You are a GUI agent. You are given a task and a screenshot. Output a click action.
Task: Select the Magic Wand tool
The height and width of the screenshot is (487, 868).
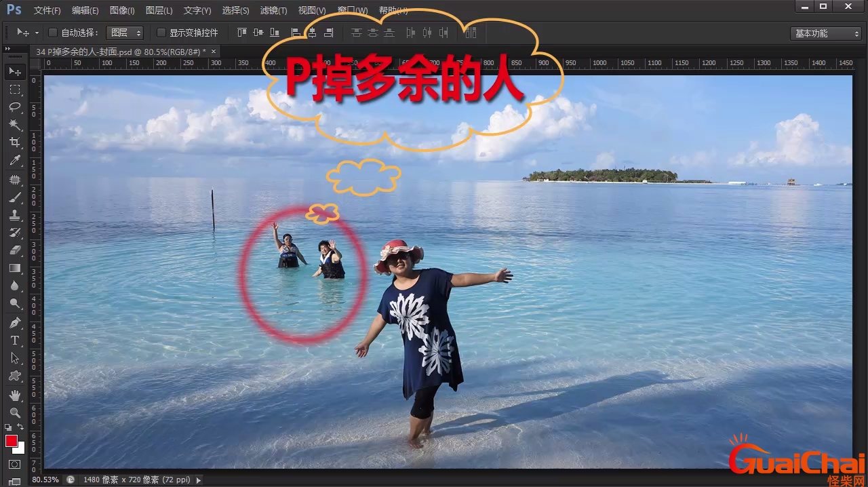click(15, 125)
